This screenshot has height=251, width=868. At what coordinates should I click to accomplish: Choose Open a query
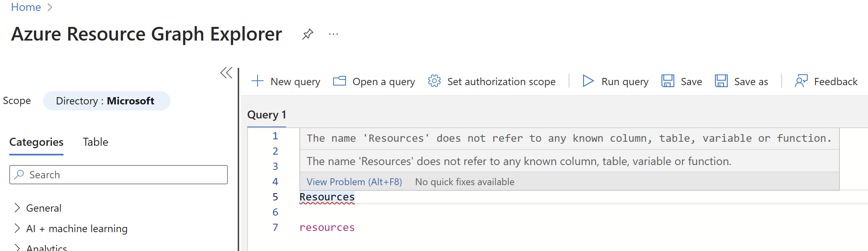pos(384,82)
